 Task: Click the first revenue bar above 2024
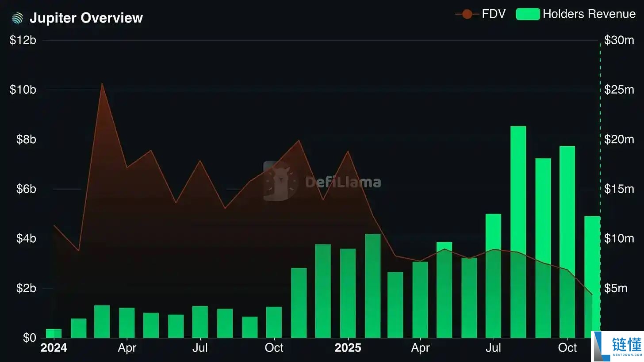coord(54,333)
